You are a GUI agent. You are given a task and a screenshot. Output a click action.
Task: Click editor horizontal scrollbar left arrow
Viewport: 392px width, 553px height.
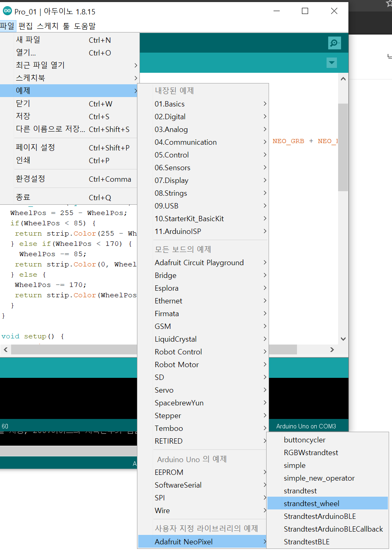5,349
